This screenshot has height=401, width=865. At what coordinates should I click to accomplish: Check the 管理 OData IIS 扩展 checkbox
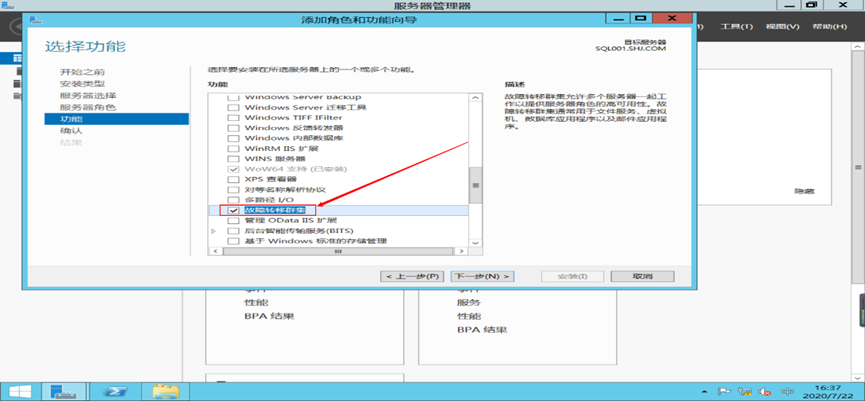pyautogui.click(x=234, y=220)
